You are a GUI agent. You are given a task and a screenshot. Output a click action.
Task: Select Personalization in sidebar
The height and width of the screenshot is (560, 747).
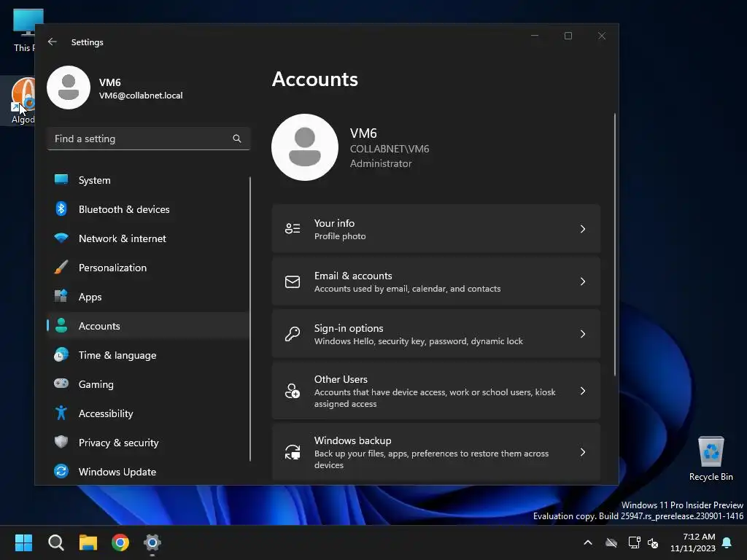pos(148,268)
